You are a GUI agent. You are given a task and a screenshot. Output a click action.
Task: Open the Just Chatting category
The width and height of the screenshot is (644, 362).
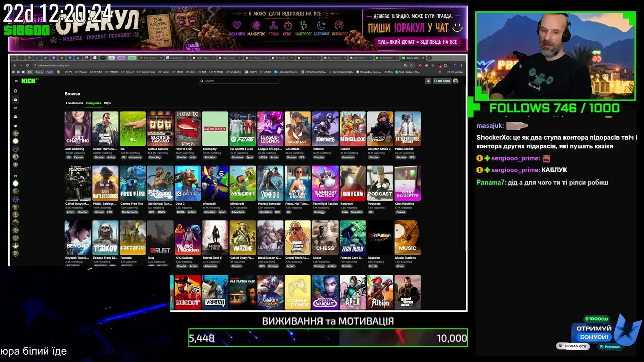click(x=78, y=129)
